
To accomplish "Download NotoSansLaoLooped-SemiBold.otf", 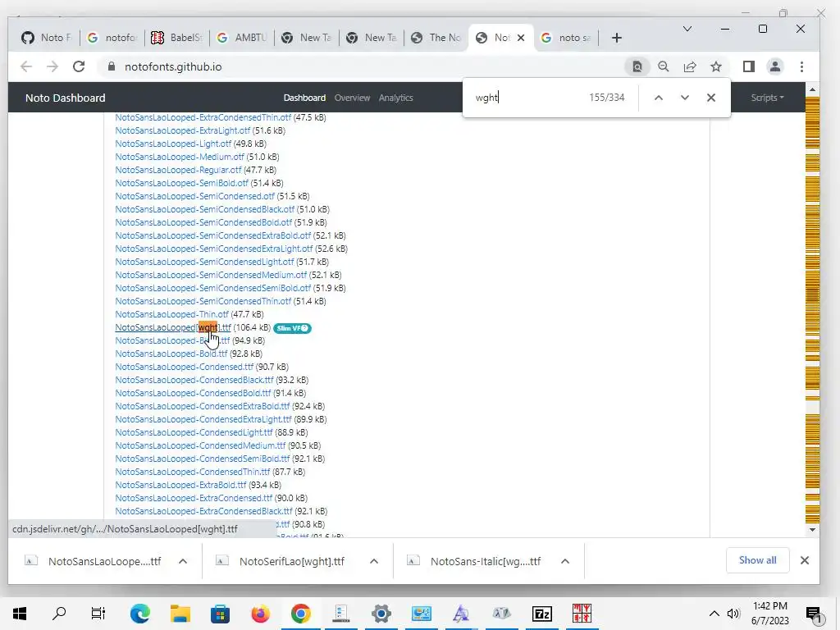I will (x=181, y=183).
